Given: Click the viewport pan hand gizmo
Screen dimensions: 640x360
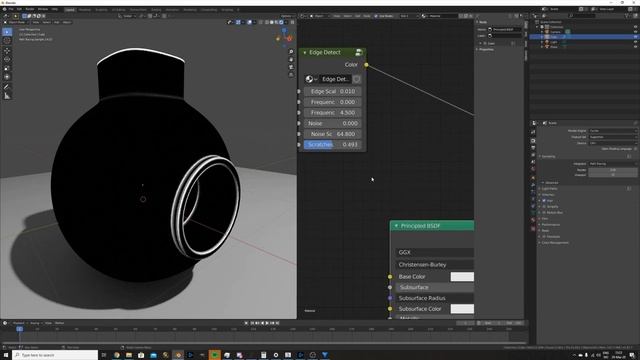Looking at the screenshot, I should coord(291,60).
